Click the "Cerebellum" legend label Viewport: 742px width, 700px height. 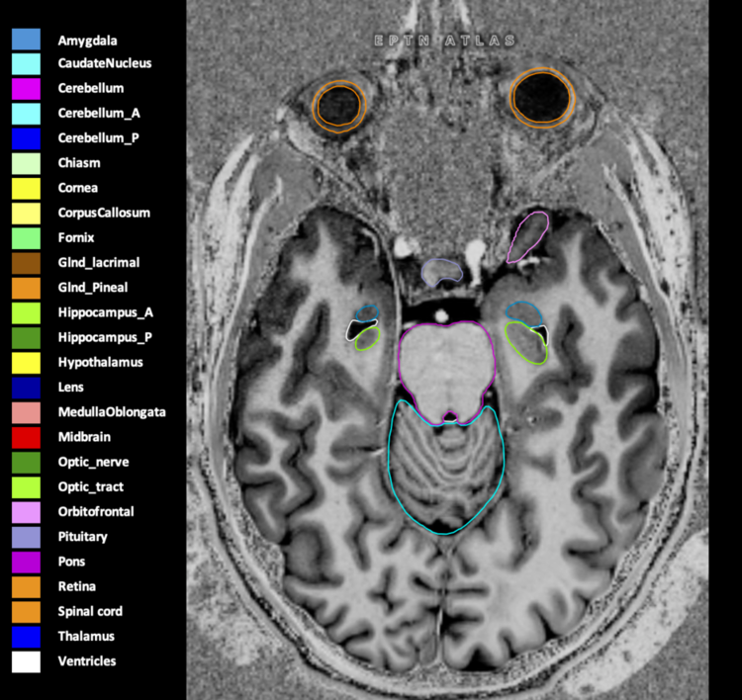[x=91, y=88]
